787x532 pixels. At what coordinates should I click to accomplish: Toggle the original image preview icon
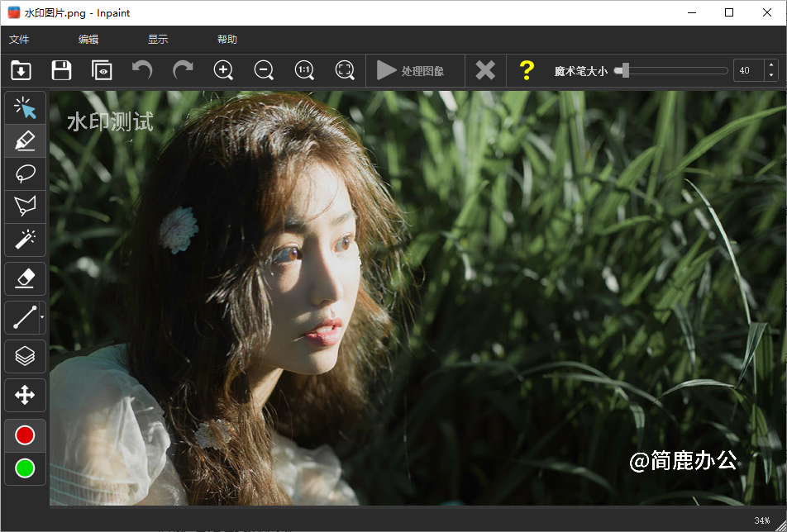[101, 70]
